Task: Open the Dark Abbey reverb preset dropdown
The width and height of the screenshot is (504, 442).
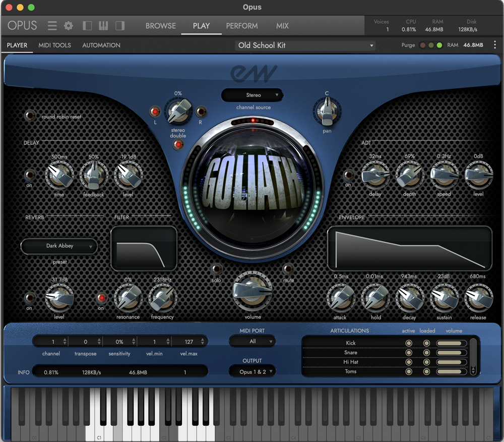Action: click(x=58, y=246)
